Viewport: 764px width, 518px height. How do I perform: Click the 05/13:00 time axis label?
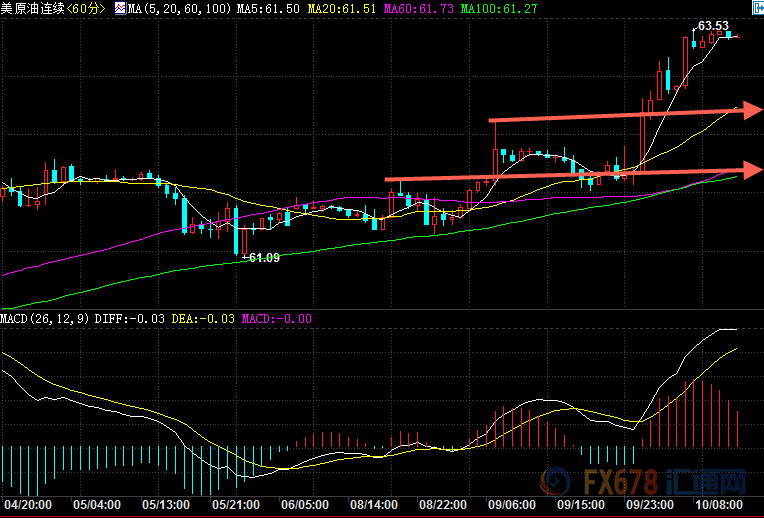tap(166, 504)
